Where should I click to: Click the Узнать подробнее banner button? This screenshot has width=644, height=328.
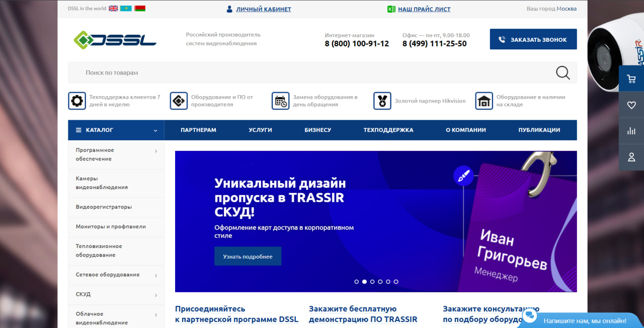(248, 256)
